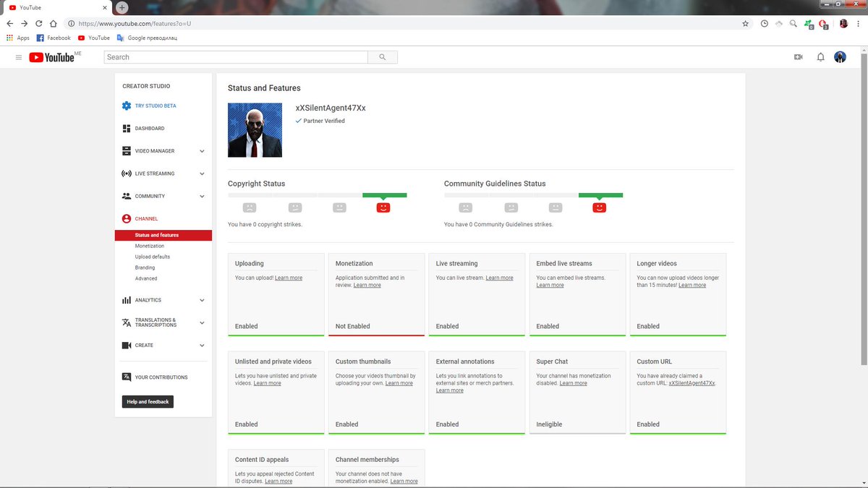
Task: Click the Translations & Transcriptions icon
Action: [127, 322]
